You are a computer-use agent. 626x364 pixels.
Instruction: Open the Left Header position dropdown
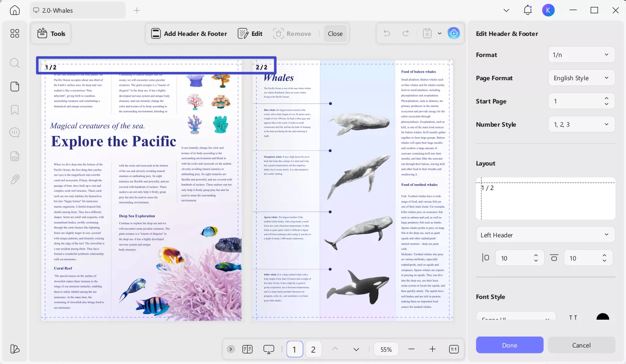(545, 235)
